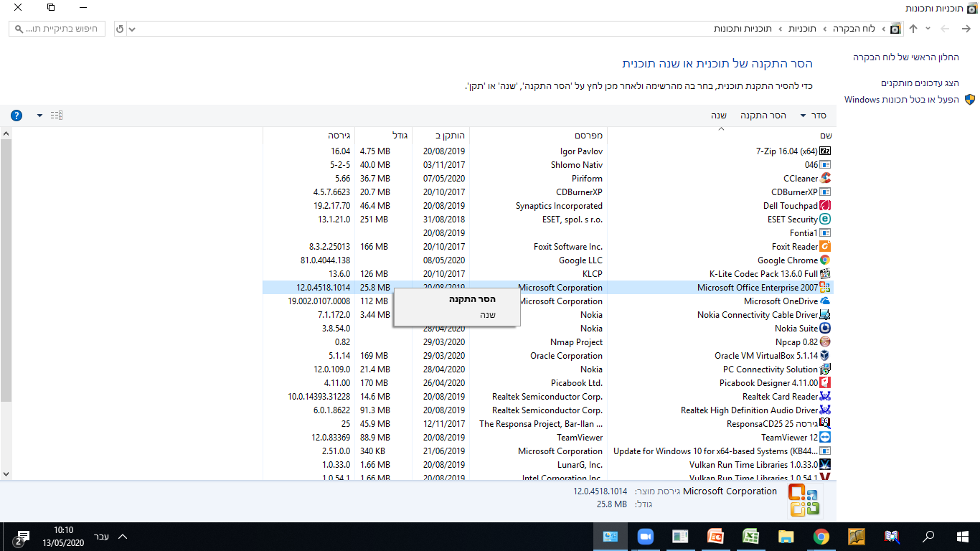
Task: Click the Realtek Card Reader icon
Action: (825, 397)
